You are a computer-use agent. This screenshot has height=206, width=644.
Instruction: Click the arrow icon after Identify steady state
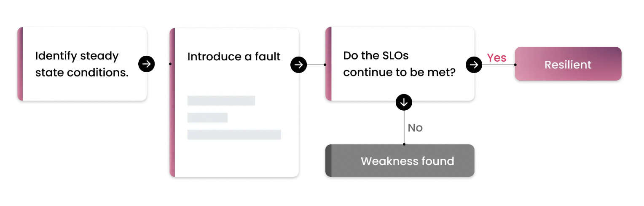(x=146, y=64)
